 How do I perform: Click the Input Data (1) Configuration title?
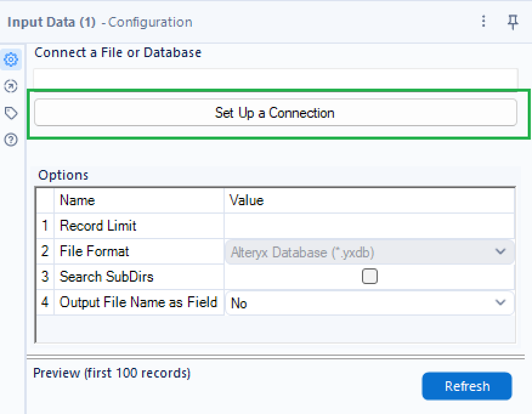pos(100,22)
